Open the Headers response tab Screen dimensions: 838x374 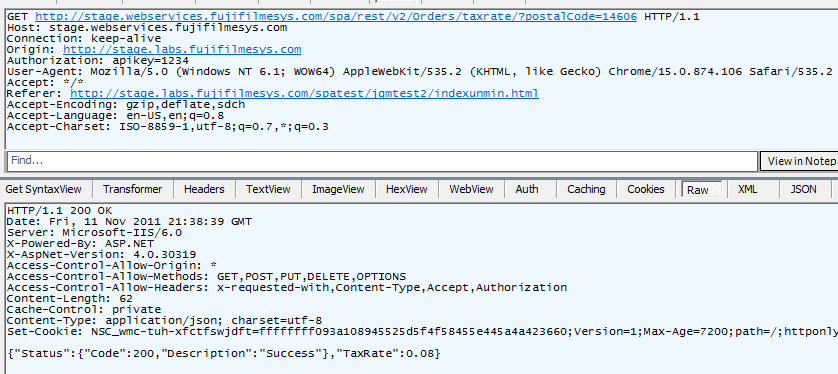coord(204,189)
